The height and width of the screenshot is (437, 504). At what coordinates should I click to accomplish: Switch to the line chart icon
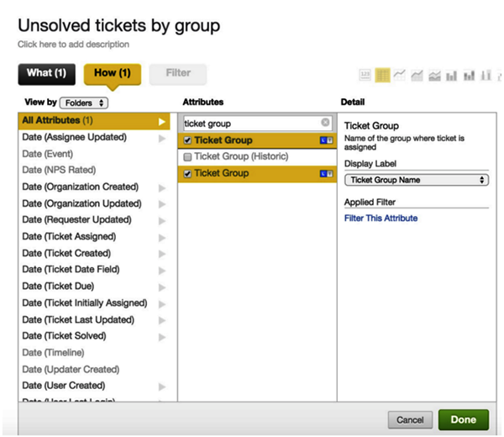tap(400, 76)
